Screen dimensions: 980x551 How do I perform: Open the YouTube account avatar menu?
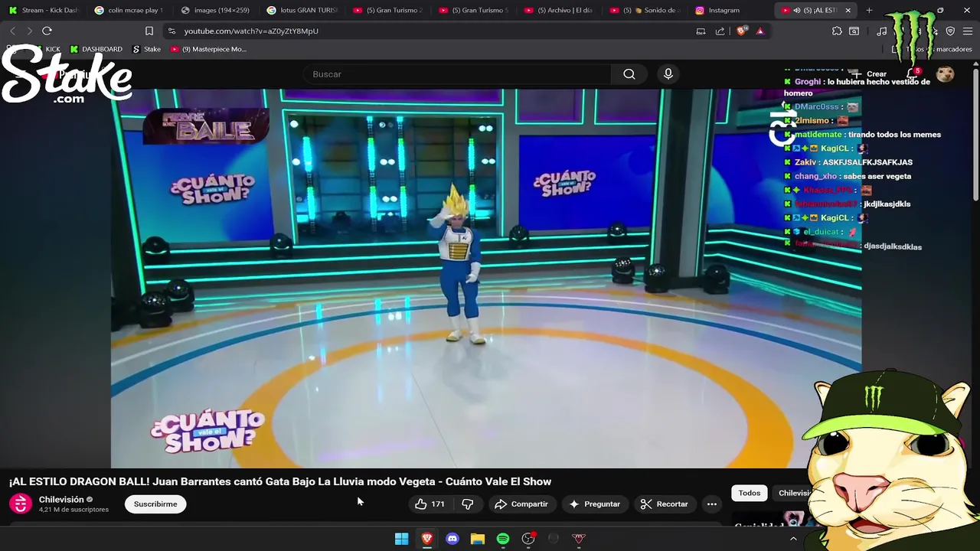[x=946, y=74]
